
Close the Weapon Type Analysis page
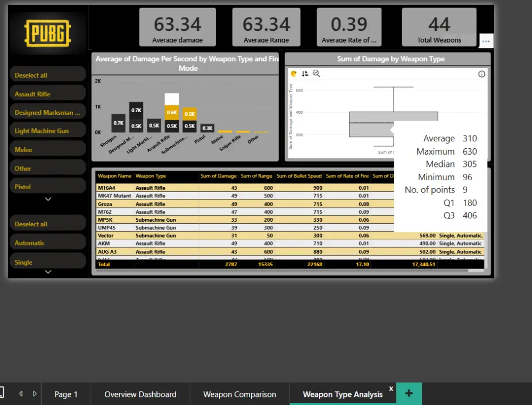point(391,389)
